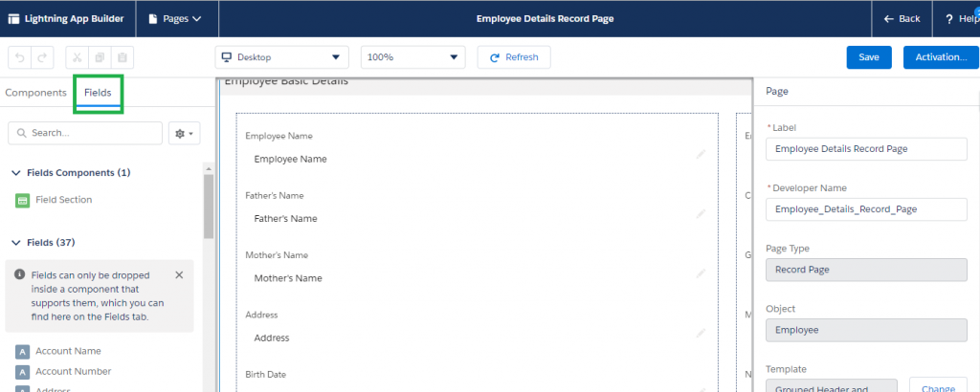Click edit pencil beside Employee Name field

701,154
